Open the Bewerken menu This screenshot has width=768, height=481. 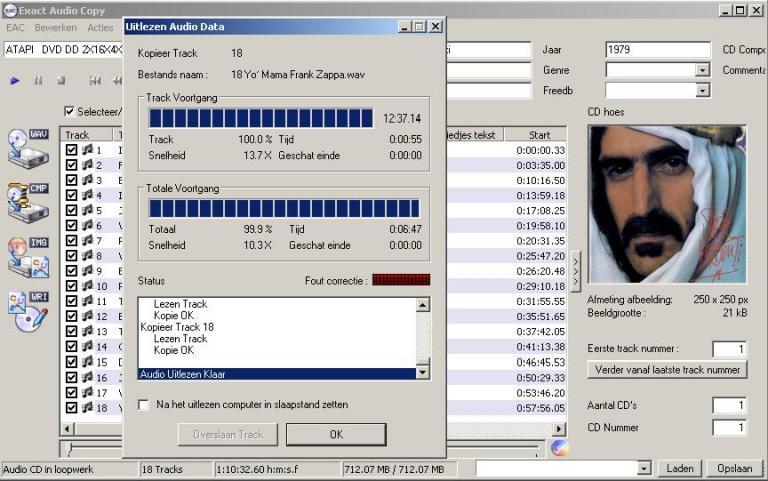[56, 28]
